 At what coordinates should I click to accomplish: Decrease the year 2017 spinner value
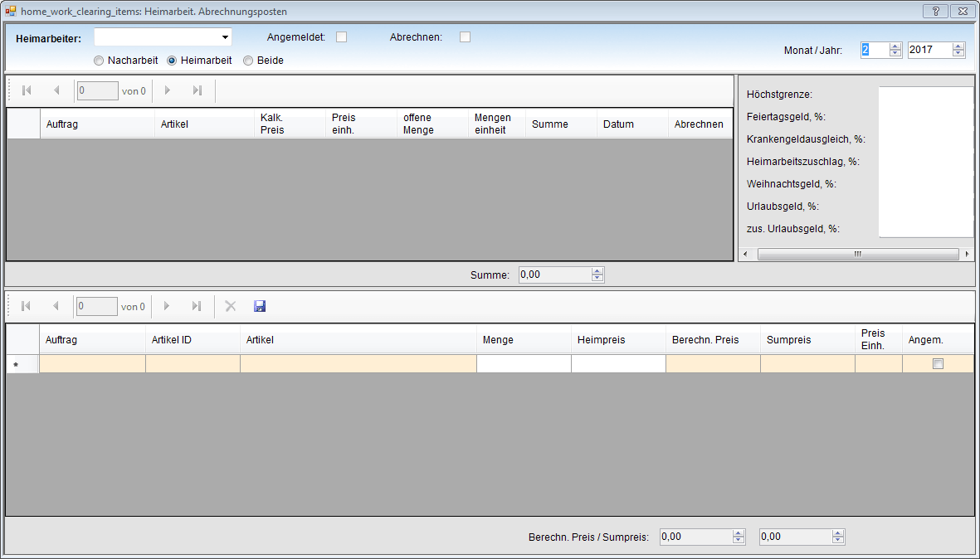958,53
